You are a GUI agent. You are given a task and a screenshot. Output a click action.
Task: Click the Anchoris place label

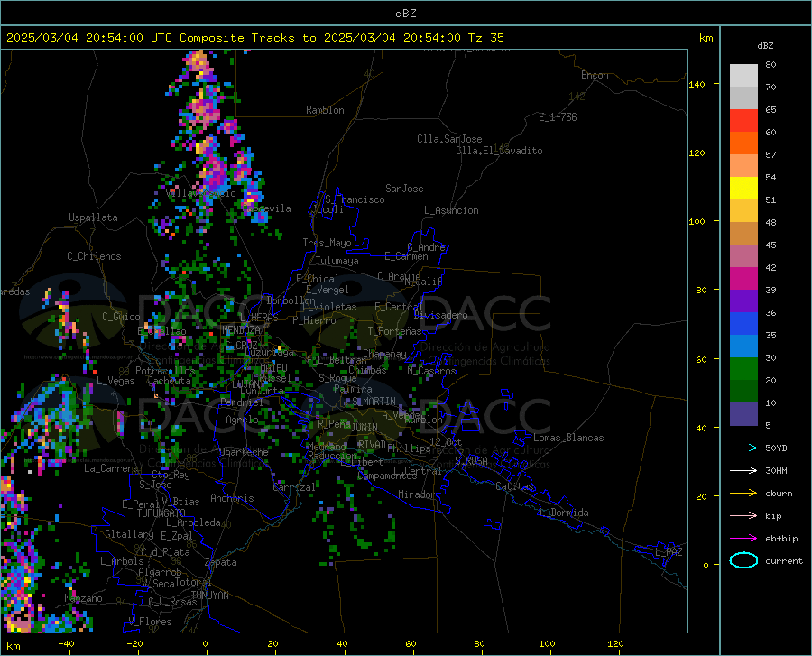(x=232, y=498)
